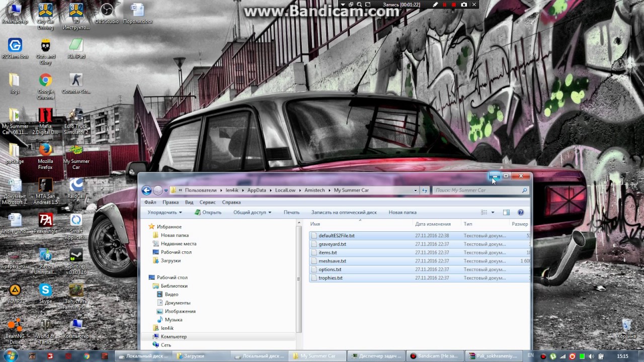Click the Explorer back navigation arrow
Image resolution: width=644 pixels, height=362 pixels.
point(146,190)
